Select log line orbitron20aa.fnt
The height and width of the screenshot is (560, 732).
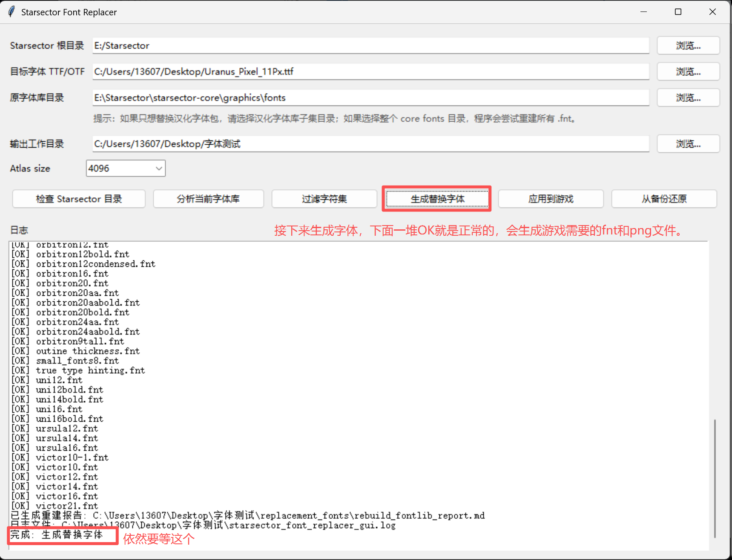click(x=65, y=293)
